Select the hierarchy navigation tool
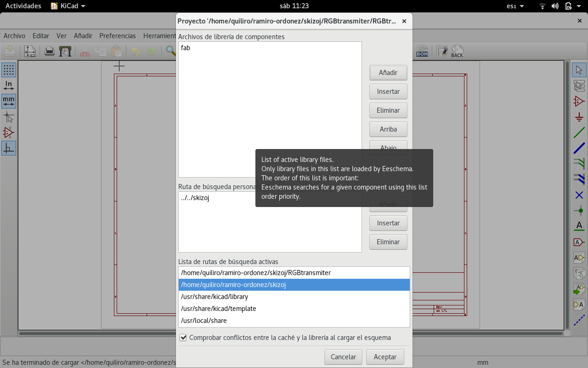Image resolution: width=588 pixels, height=368 pixels. 579,86
